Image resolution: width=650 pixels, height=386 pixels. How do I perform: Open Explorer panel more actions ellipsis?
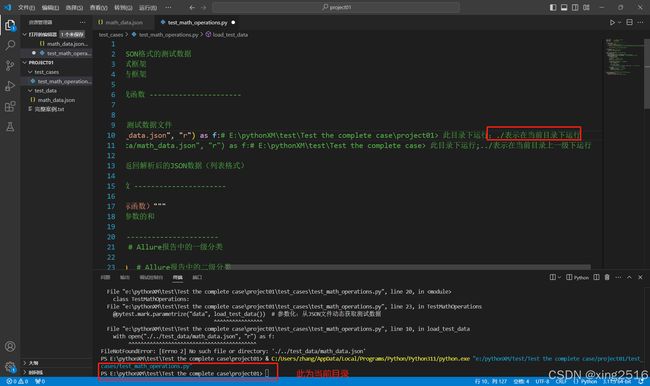pos(82,22)
